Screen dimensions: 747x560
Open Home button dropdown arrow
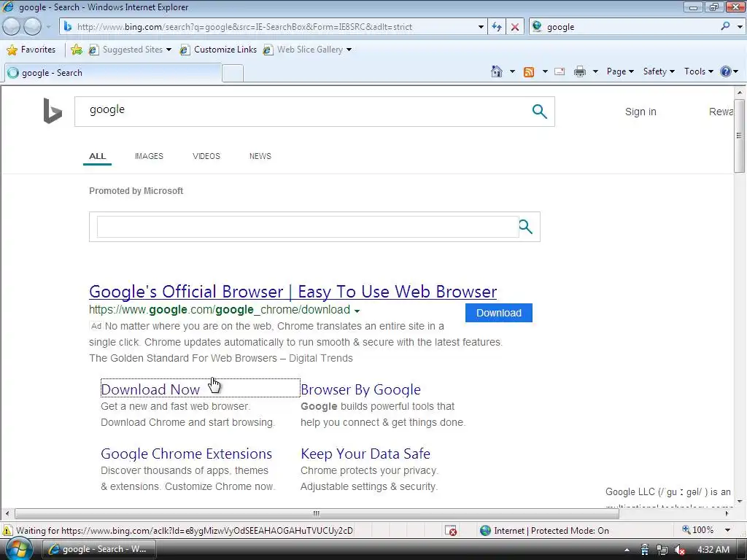(x=512, y=72)
